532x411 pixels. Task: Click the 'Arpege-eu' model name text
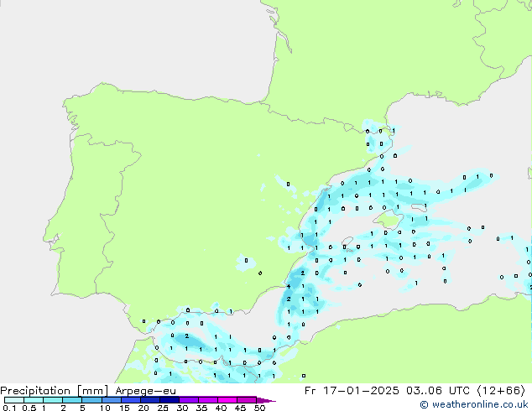145,391
